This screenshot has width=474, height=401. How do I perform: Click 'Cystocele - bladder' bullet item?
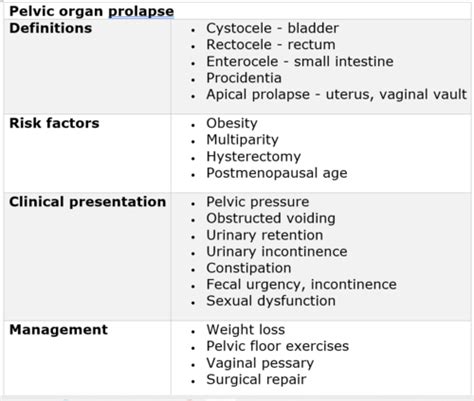[x=272, y=28]
